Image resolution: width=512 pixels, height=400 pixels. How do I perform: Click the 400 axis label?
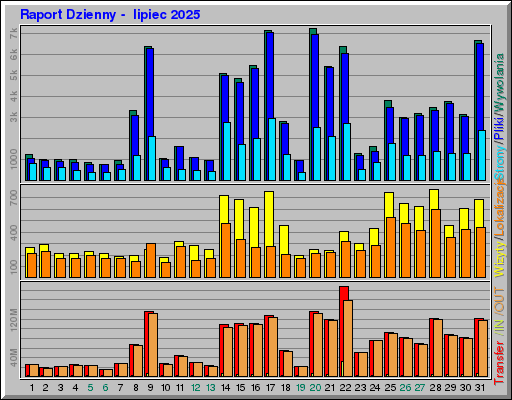pos(14,232)
